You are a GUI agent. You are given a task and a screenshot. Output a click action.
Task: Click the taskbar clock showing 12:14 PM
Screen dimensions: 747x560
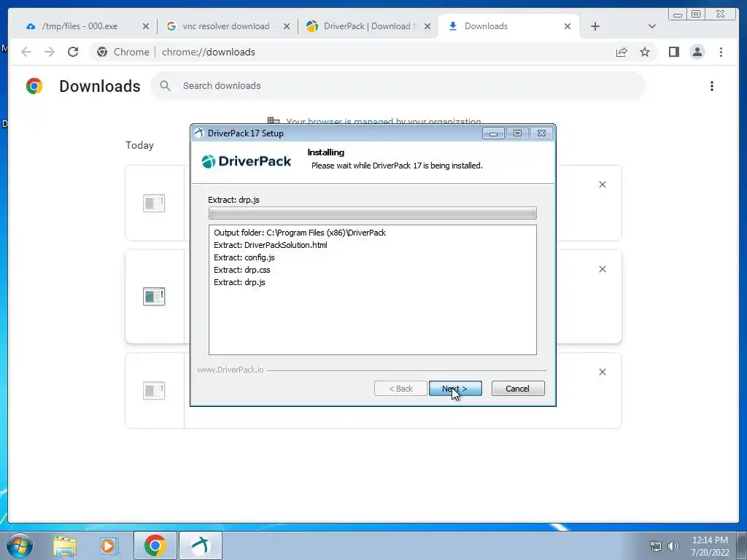[x=710, y=546]
